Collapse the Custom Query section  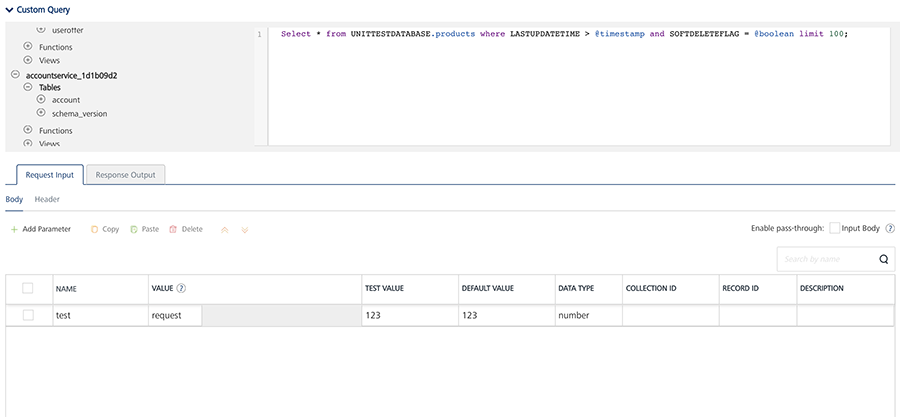[x=9, y=9]
